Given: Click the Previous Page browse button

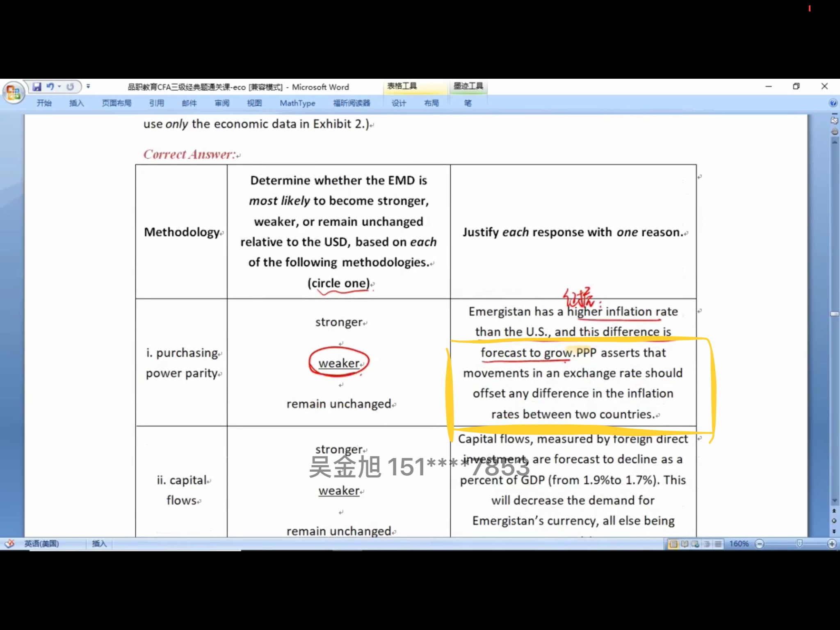Looking at the screenshot, I should tap(834, 511).
